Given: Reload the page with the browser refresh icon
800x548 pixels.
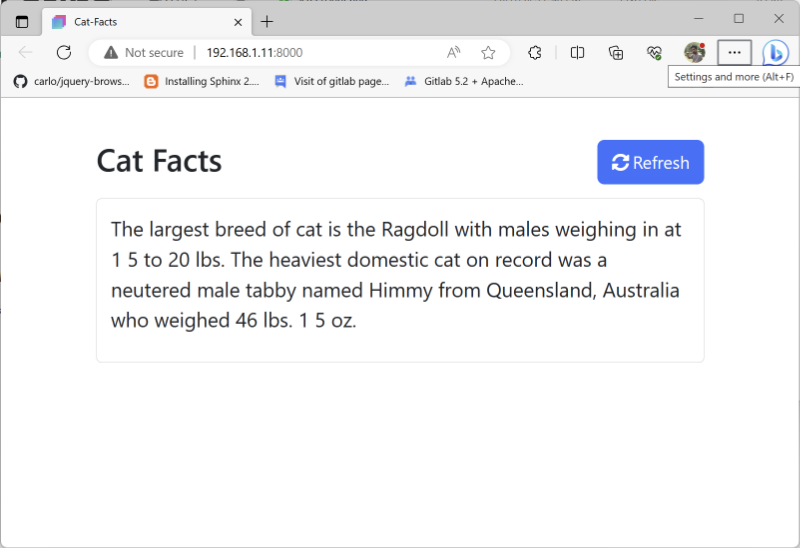Looking at the screenshot, I should pyautogui.click(x=64, y=52).
